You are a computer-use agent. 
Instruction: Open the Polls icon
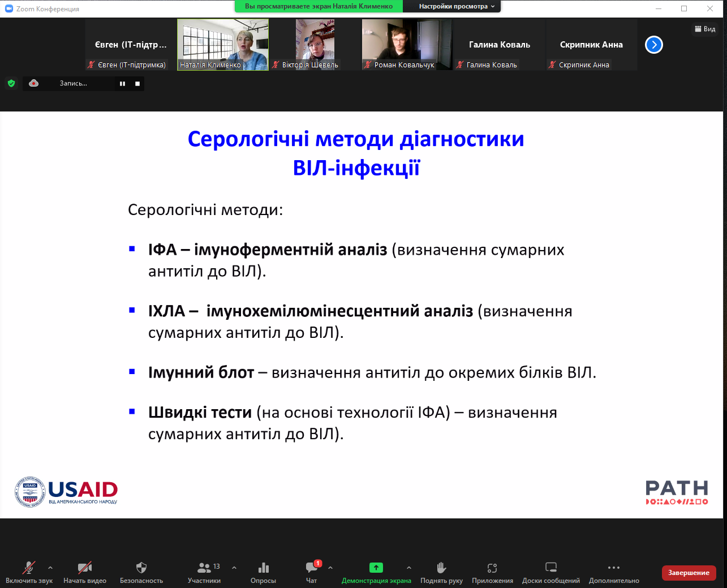[x=263, y=568]
